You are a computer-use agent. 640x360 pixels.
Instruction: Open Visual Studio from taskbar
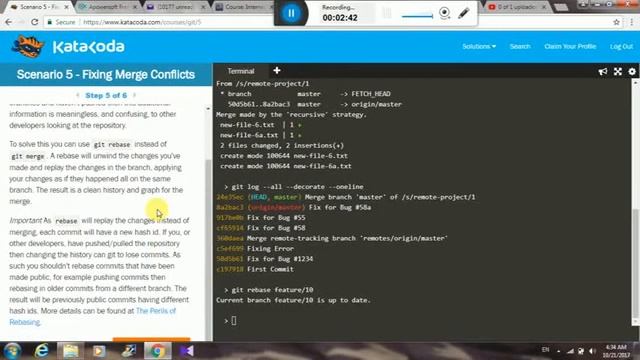[187, 351]
